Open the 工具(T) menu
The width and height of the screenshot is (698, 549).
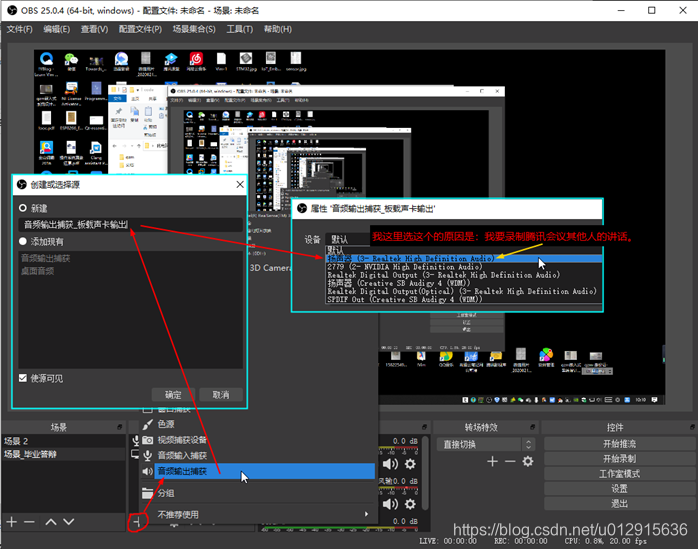point(239,29)
